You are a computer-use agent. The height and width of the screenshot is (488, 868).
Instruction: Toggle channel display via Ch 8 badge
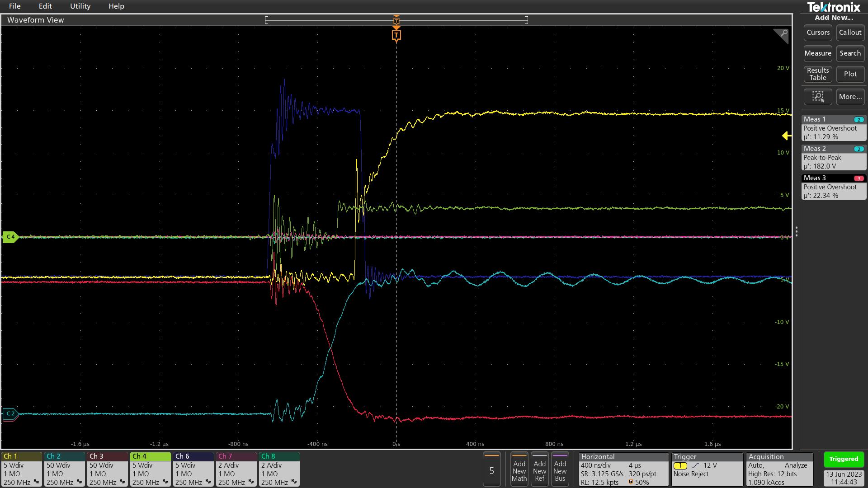click(279, 469)
